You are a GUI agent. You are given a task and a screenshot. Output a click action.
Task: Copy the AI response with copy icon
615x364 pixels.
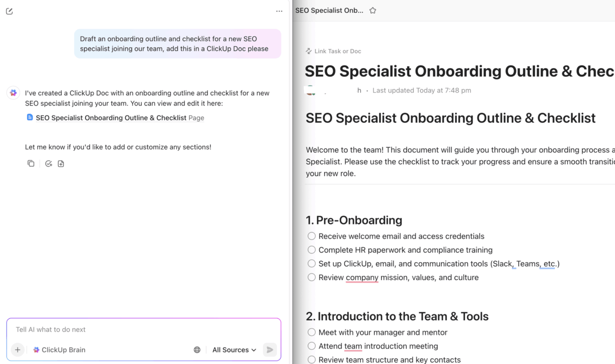click(x=31, y=164)
